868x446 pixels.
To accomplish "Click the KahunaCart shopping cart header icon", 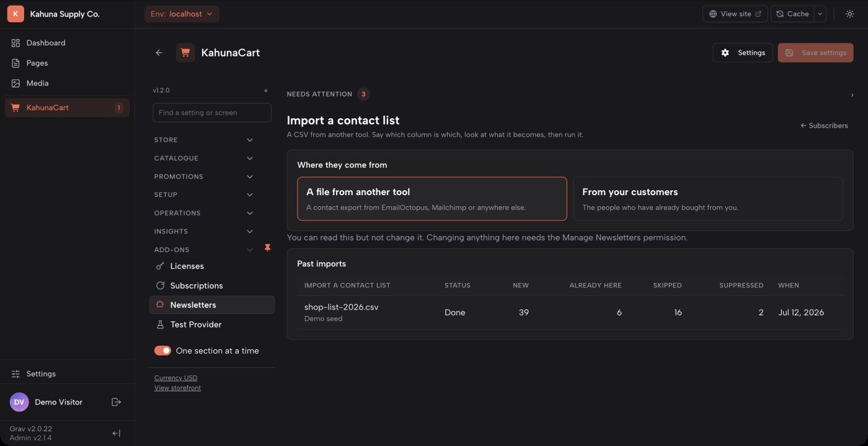I will click(185, 53).
